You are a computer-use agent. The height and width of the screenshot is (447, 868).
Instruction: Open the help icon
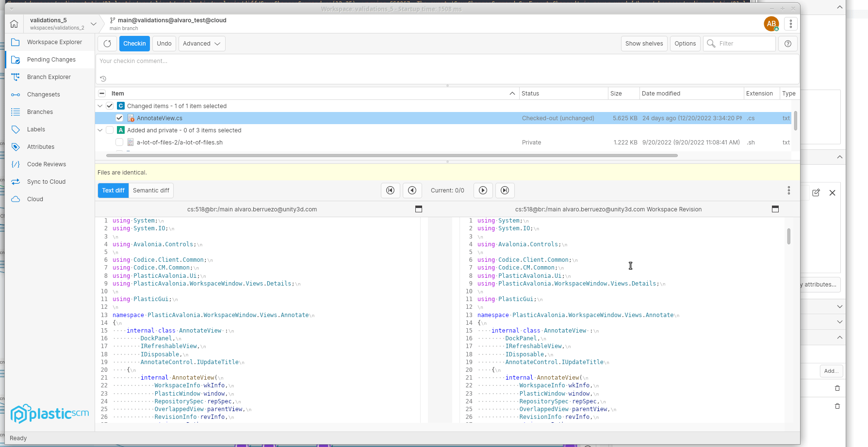tap(787, 43)
